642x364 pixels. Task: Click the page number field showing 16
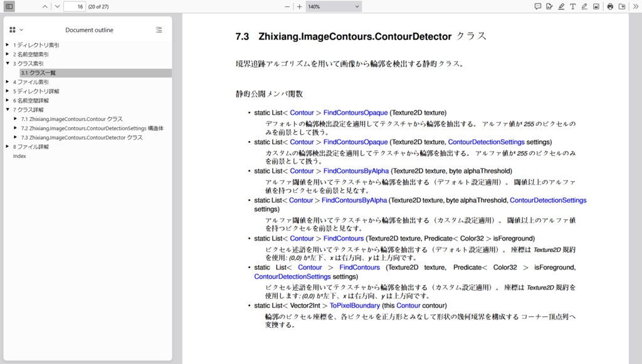[75, 6]
